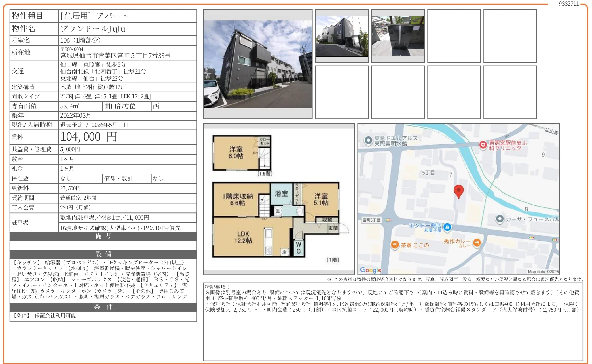
Task: Open the second building street-view thumbnail
Action: [341, 36]
